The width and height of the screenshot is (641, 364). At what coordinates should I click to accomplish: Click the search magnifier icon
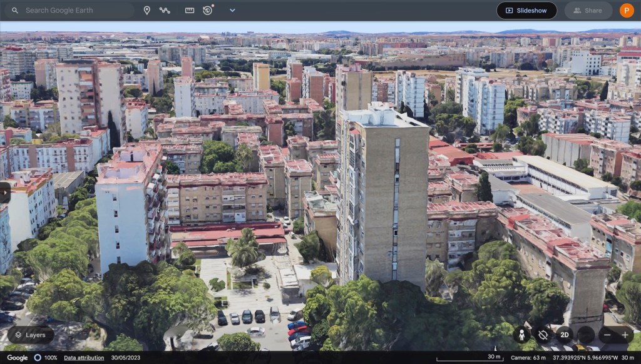[x=15, y=11]
